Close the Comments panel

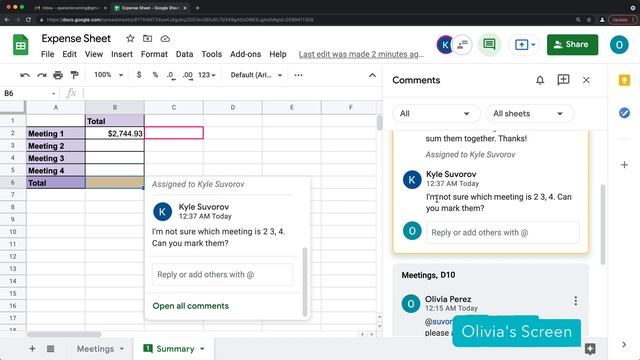point(586,80)
